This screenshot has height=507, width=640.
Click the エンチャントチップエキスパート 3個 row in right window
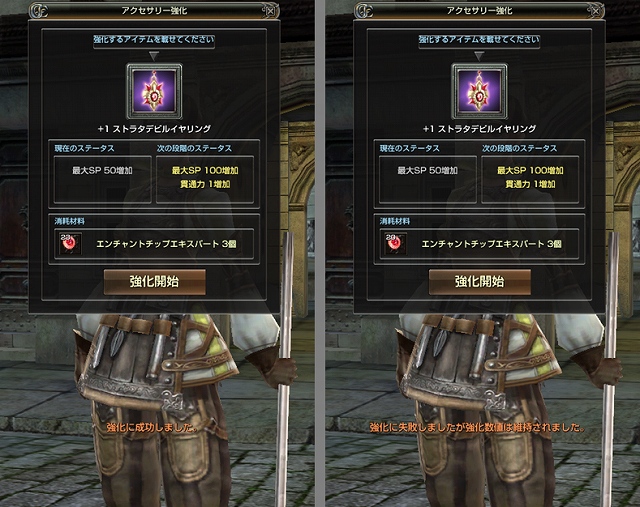tap(479, 244)
